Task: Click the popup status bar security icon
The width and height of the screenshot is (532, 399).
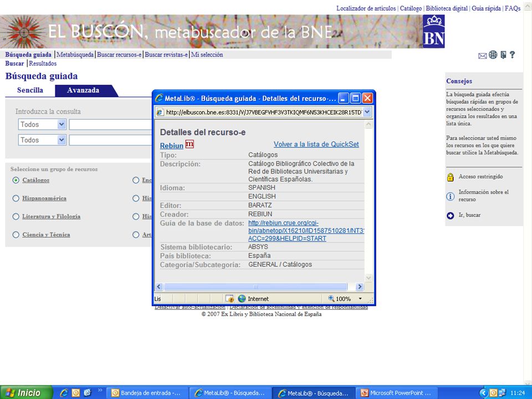Action: click(230, 299)
